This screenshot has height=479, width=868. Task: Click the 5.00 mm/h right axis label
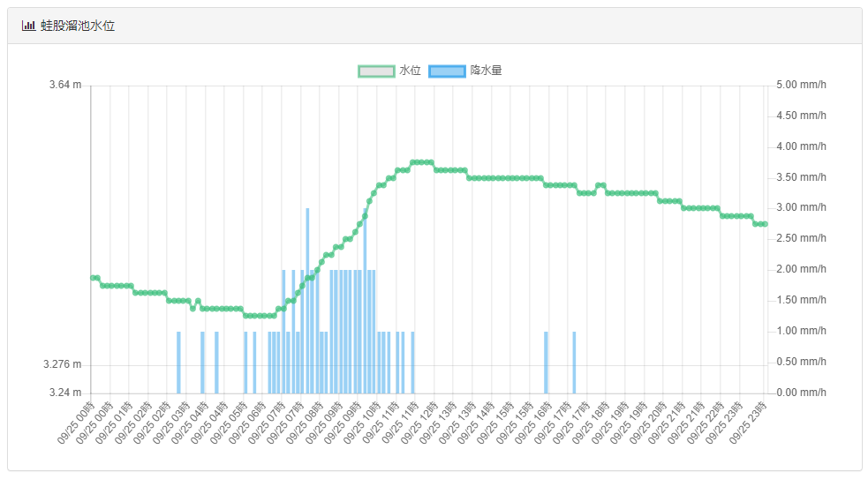point(800,86)
